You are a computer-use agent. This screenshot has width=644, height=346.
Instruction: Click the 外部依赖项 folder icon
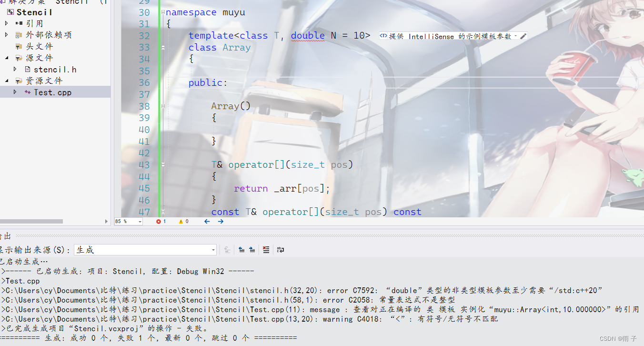tap(19, 35)
